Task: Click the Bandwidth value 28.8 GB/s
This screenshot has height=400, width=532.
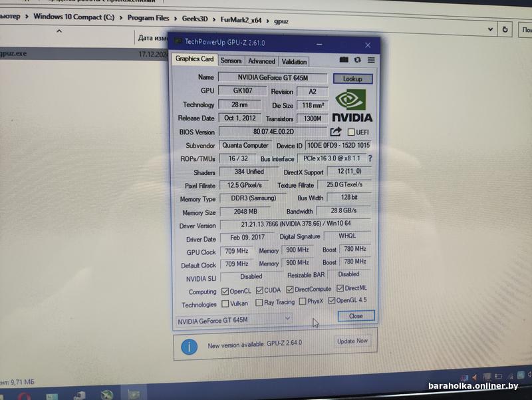Action: click(344, 210)
